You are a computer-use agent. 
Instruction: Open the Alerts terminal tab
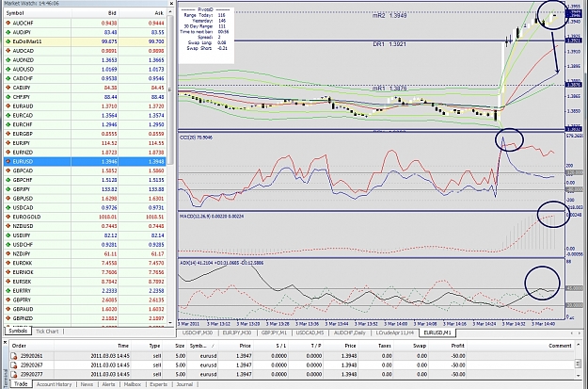109,384
